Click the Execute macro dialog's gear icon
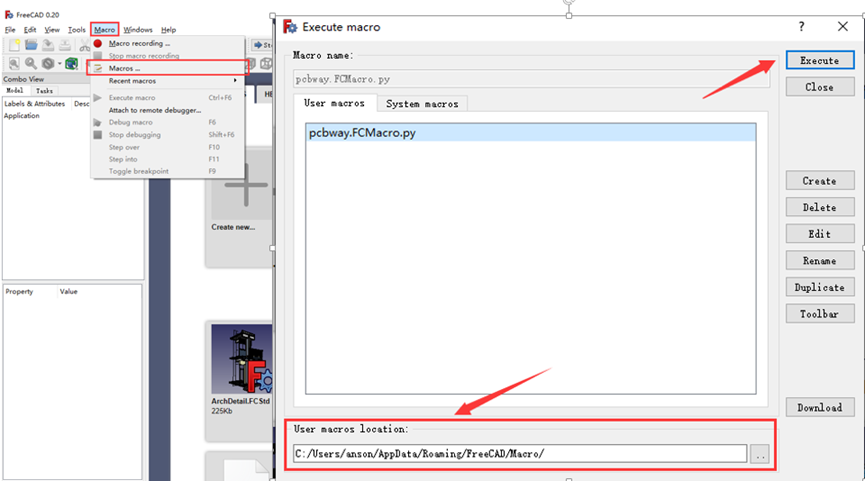The width and height of the screenshot is (865, 481). click(x=290, y=26)
